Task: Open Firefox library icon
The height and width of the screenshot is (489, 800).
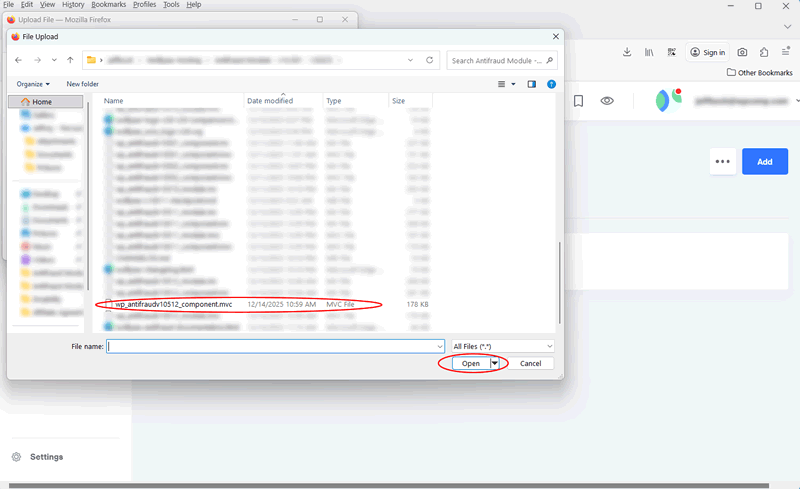Action: point(649,52)
